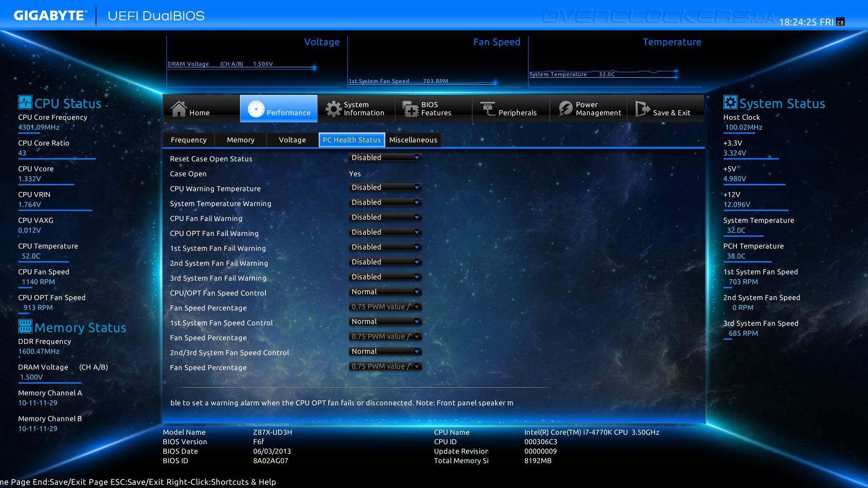Open 2nd System Fan Fail Warning dropdown
The image size is (868, 488).
(386, 262)
